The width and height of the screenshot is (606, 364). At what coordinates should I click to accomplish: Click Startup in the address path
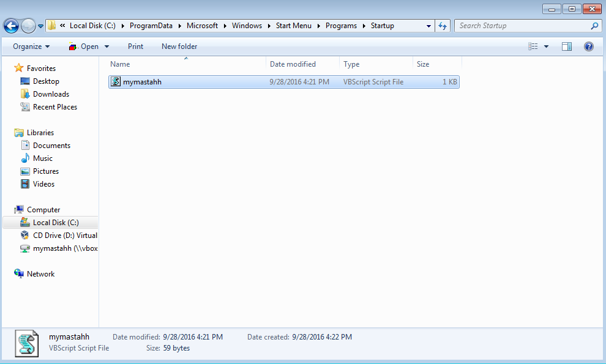coord(383,26)
